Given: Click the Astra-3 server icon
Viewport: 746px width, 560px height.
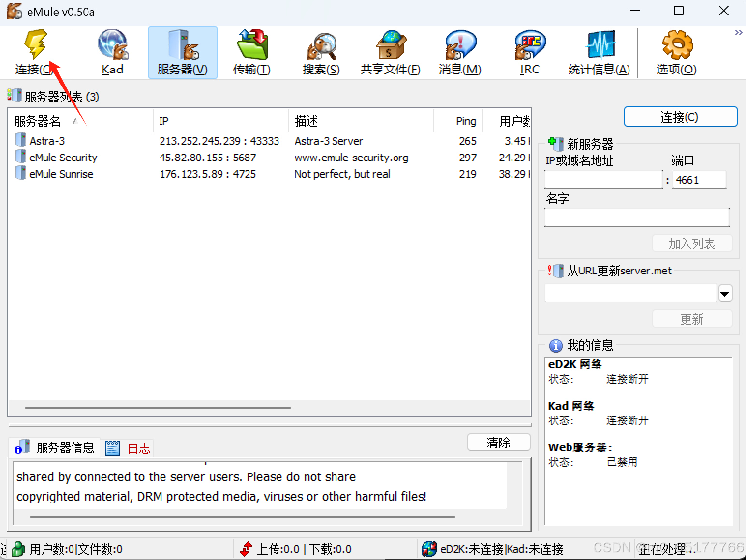Looking at the screenshot, I should pos(20,140).
